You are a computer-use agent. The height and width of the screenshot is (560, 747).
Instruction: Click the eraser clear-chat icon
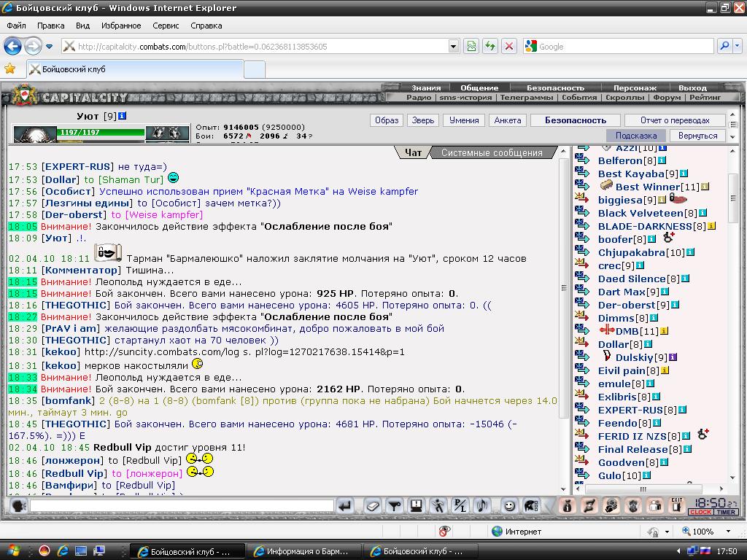[x=373, y=506]
